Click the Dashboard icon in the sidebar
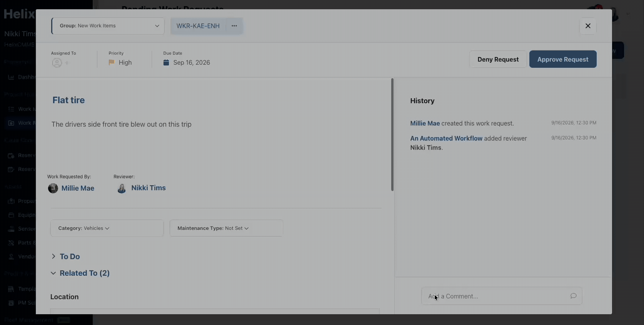The height and width of the screenshot is (325, 644). pyautogui.click(x=11, y=77)
